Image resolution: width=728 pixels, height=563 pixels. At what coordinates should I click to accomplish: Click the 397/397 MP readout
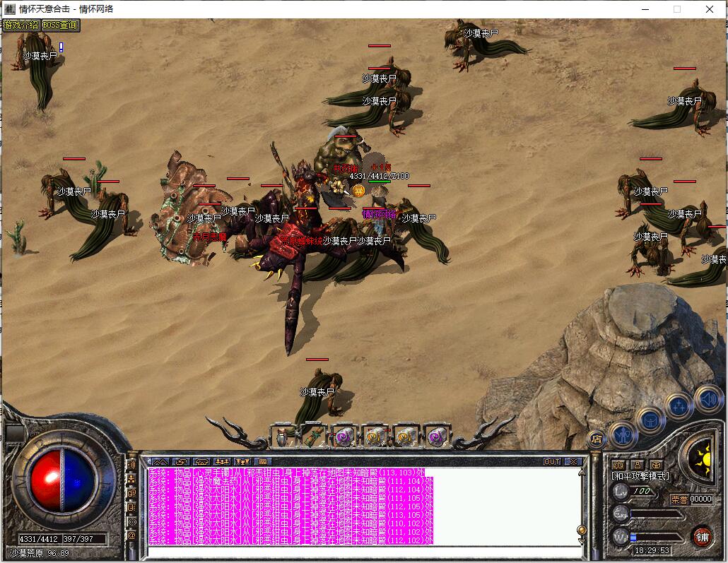point(78,539)
